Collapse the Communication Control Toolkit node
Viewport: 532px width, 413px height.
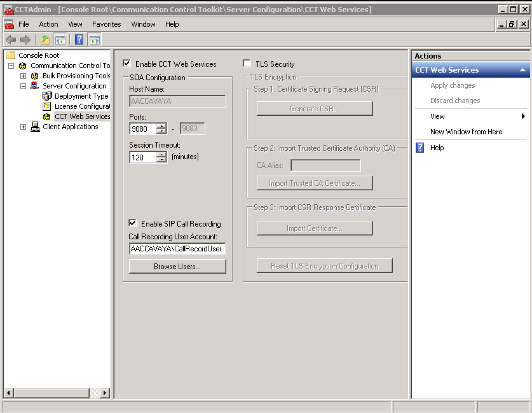click(x=11, y=66)
